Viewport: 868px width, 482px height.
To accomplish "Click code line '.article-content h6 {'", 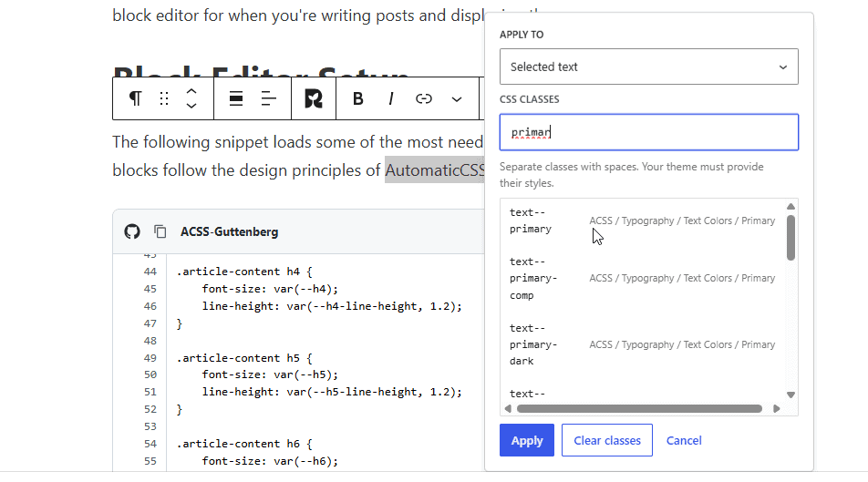I will click(x=244, y=443).
